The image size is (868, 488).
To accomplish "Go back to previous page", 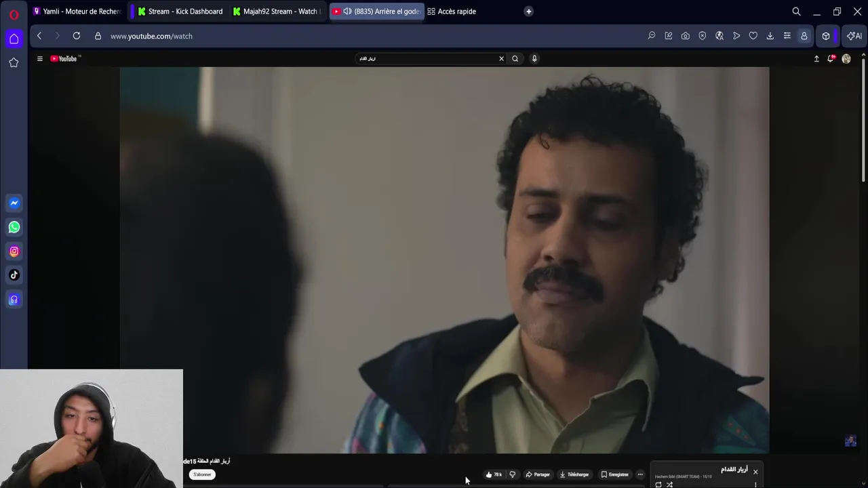I will 39,36.
